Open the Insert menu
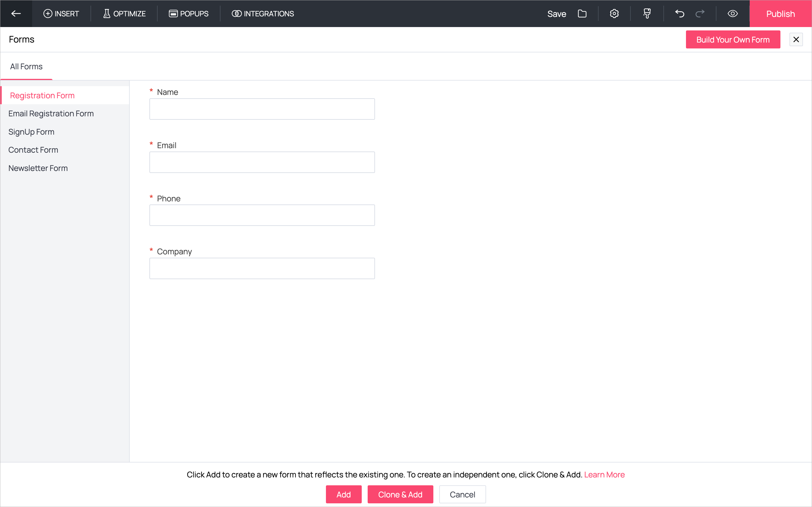 click(61, 14)
